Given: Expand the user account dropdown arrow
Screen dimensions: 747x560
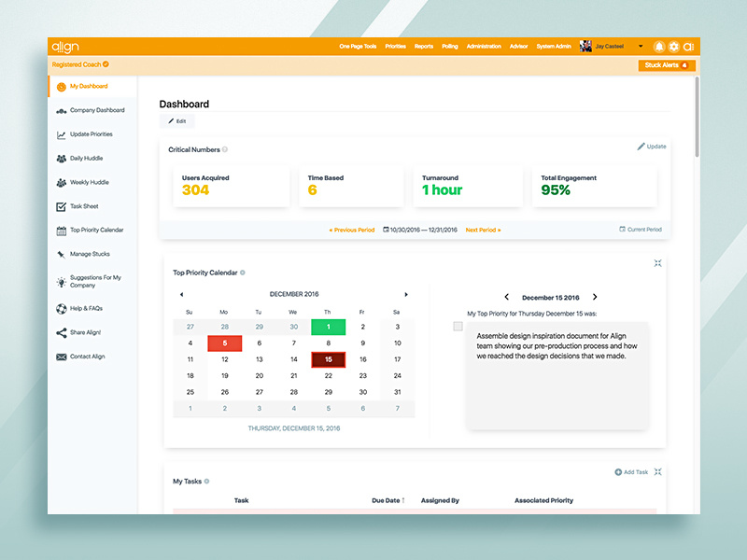Looking at the screenshot, I should coord(641,46).
